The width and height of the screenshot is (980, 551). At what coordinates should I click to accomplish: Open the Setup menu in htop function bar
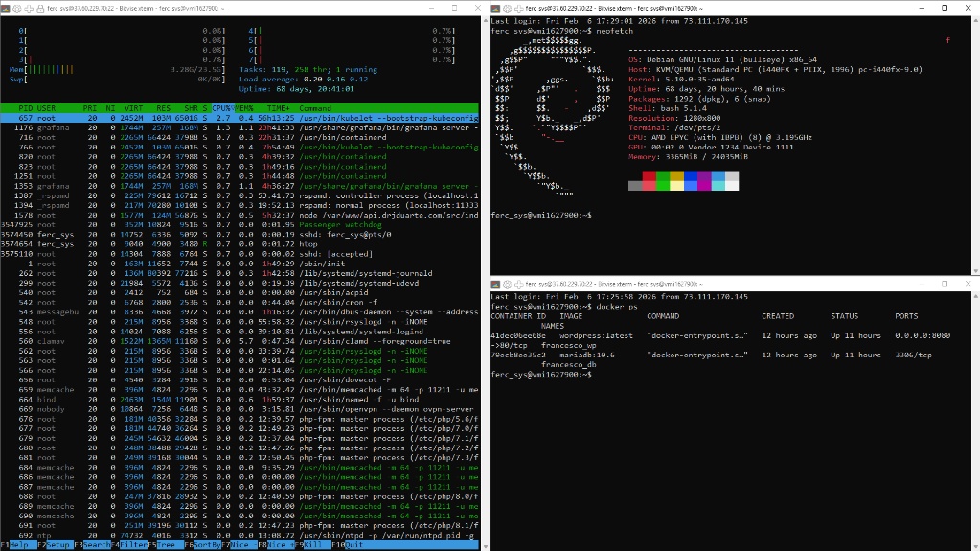click(57, 544)
